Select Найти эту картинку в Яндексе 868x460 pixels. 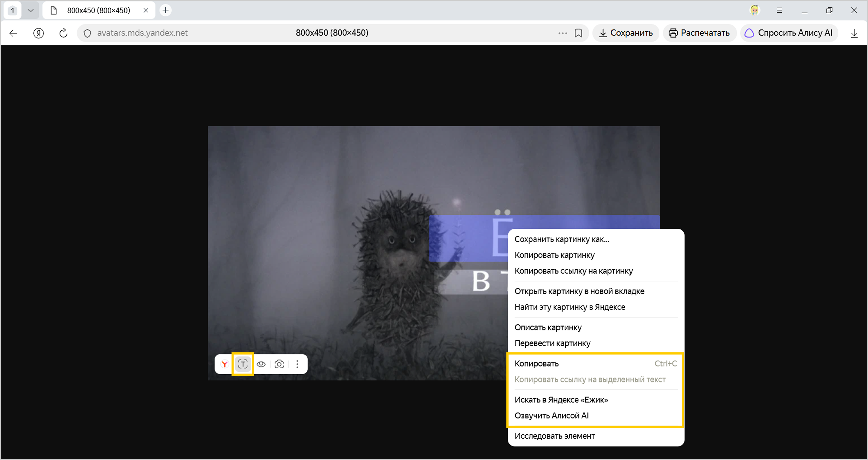(596, 307)
